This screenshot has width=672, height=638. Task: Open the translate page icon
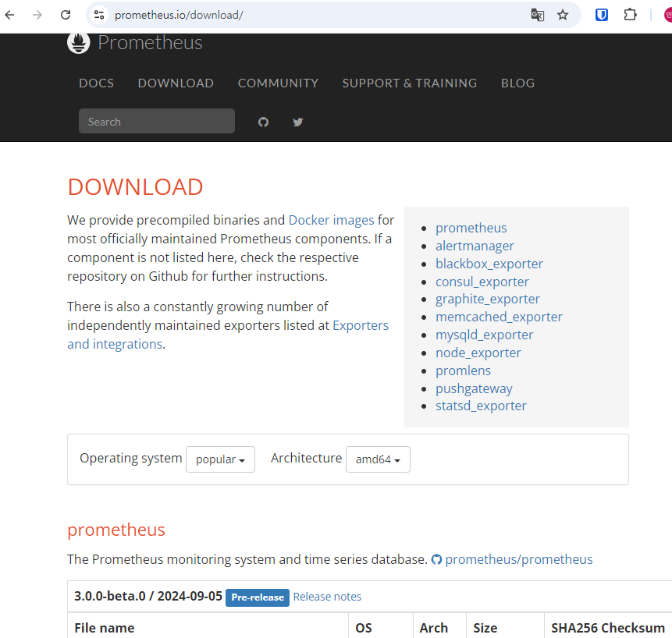tap(537, 15)
